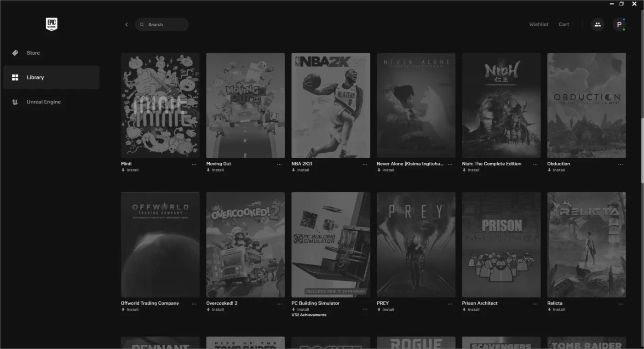Open the Store section
This screenshot has height=349, width=644.
[52, 53]
